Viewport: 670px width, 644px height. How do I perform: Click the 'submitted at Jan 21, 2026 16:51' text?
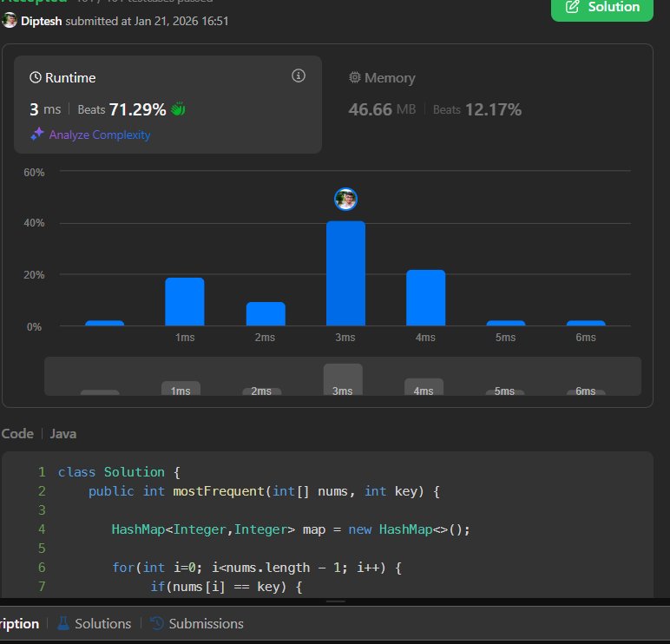[147, 21]
